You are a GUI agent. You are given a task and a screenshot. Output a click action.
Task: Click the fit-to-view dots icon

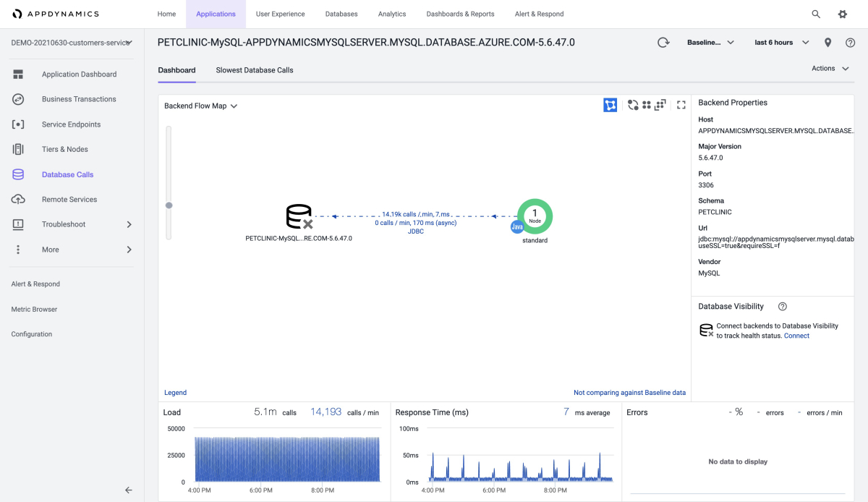(660, 106)
